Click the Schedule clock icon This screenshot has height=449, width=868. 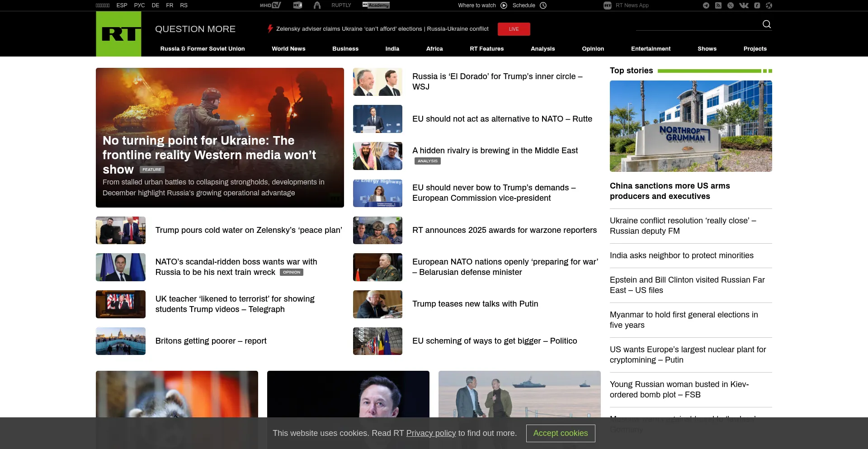pyautogui.click(x=543, y=5)
